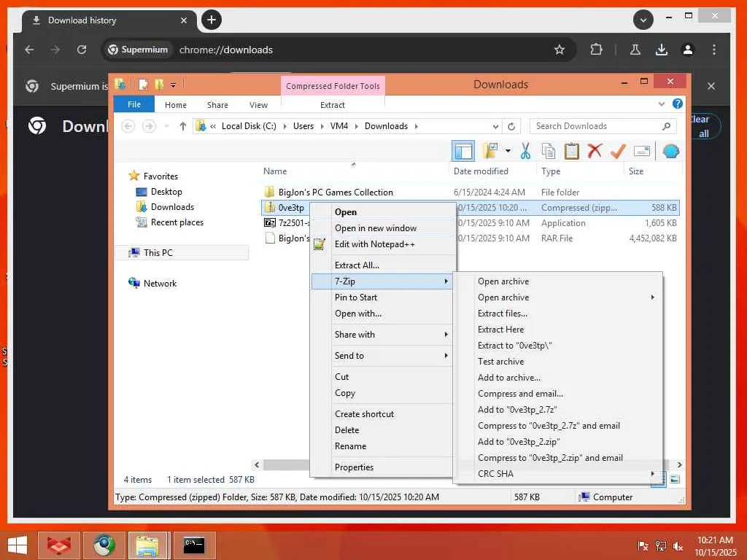Viewport: 747px width, 560px height.
Task: Click Extract files... option
Action: (558, 314)
